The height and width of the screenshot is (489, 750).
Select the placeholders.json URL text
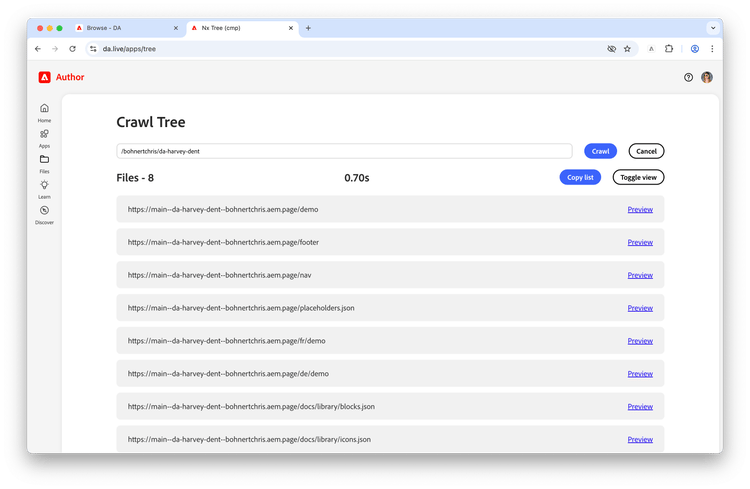click(x=241, y=308)
